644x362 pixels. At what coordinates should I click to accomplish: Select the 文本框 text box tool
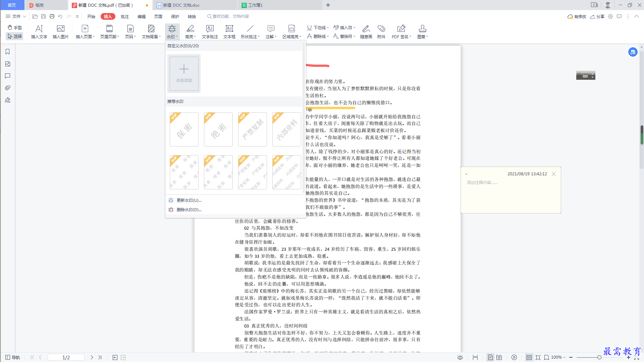click(229, 32)
